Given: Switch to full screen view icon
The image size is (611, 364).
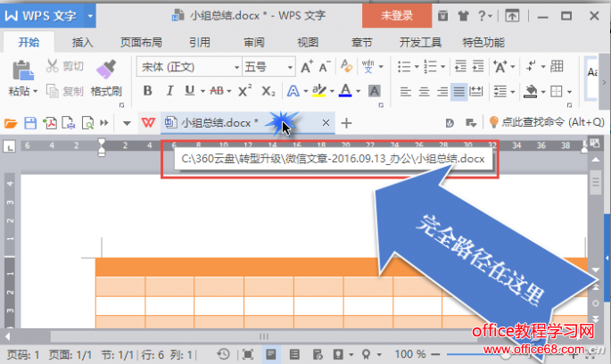Looking at the screenshot, I should tap(247, 354).
